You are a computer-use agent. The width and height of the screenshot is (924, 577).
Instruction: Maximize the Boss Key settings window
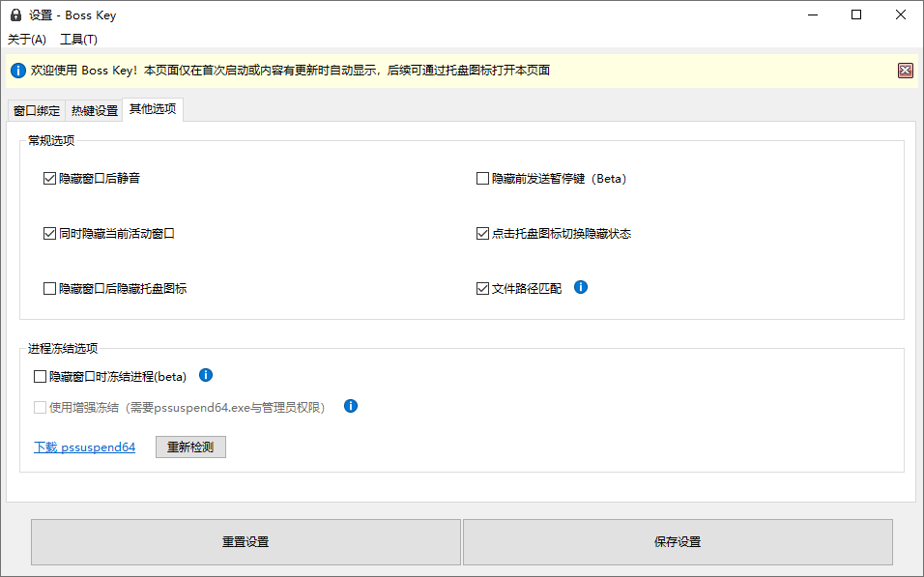(x=856, y=14)
